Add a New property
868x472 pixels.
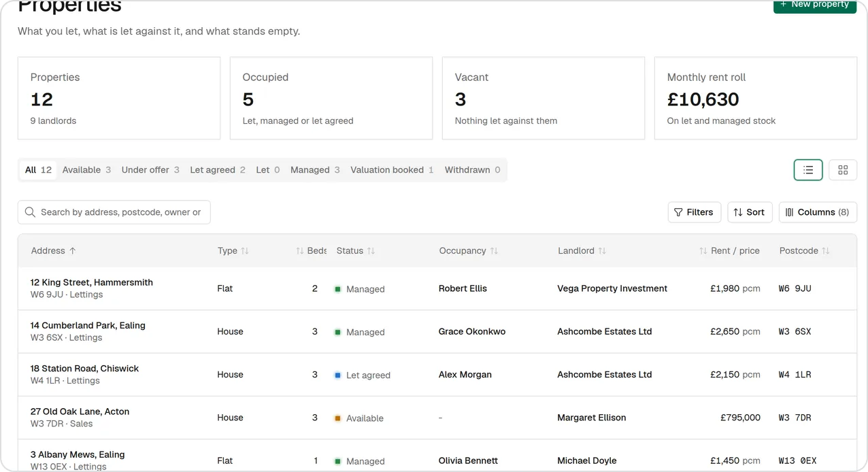(815, 5)
